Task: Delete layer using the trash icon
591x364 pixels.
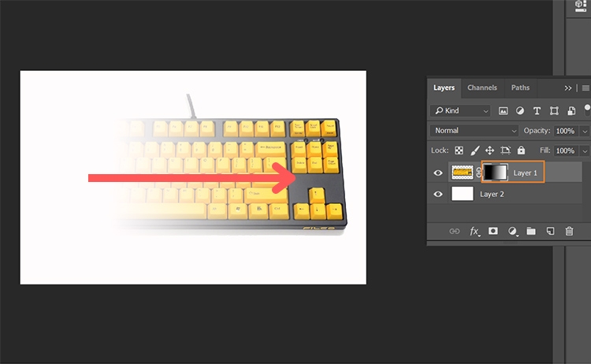Action: coord(569,231)
